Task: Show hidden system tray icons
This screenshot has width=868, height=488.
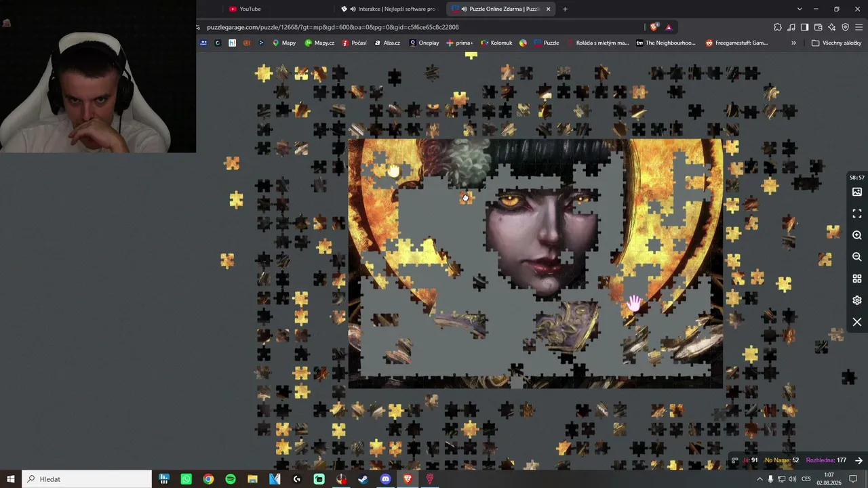Action: (759, 479)
